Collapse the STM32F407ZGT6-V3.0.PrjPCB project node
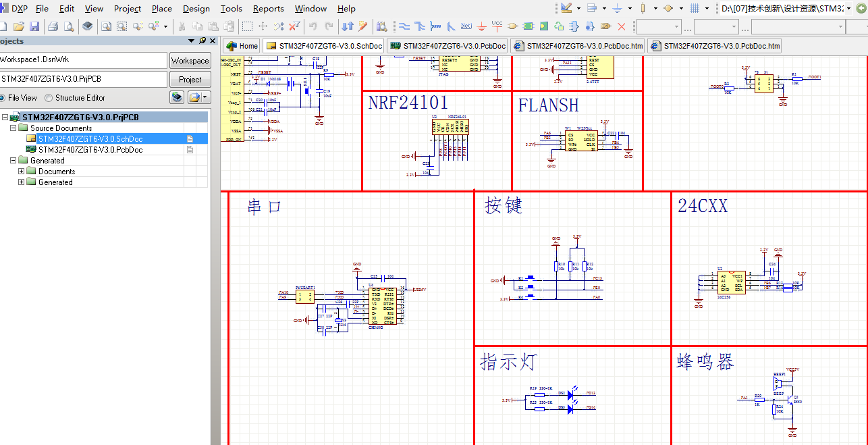 (5, 117)
